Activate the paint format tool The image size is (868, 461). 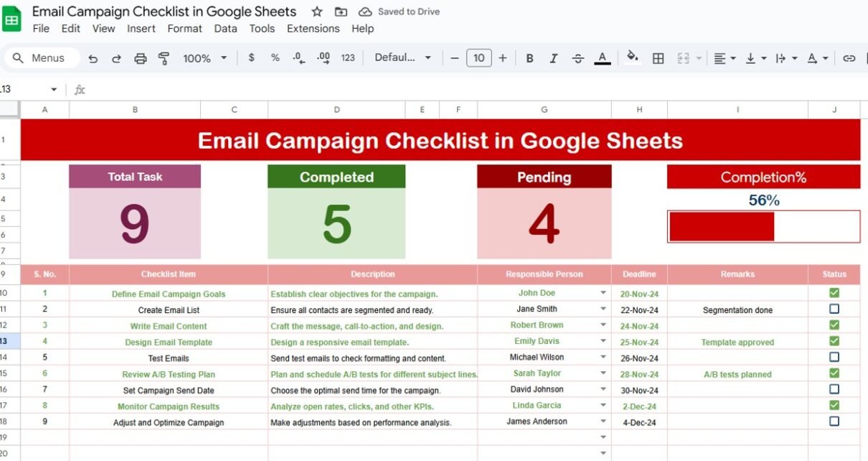click(x=164, y=58)
